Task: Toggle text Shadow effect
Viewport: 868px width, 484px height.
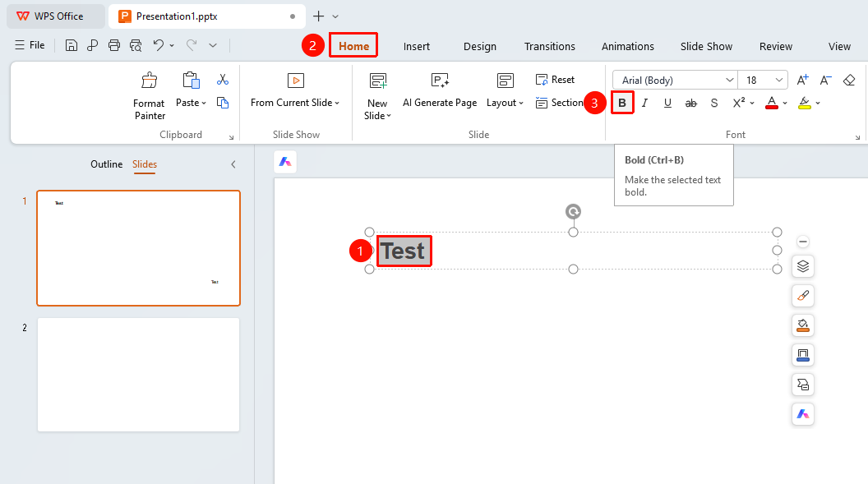Action: tap(714, 103)
